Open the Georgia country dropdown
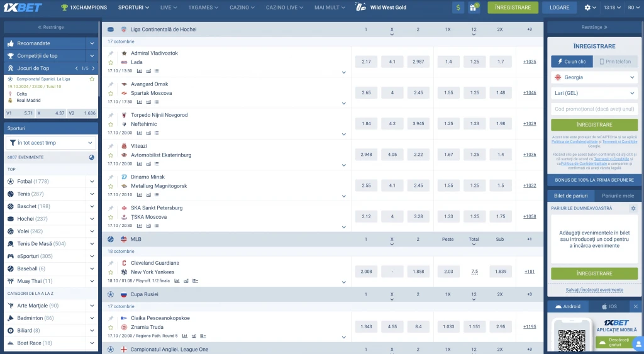The height and width of the screenshot is (354, 644). [x=594, y=77]
